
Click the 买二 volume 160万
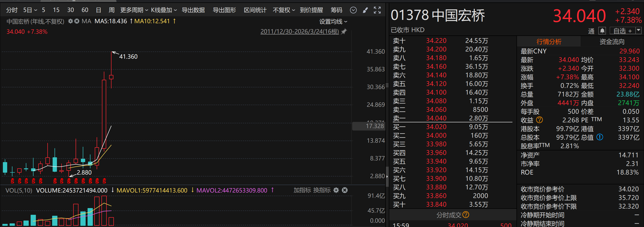click(x=479, y=135)
